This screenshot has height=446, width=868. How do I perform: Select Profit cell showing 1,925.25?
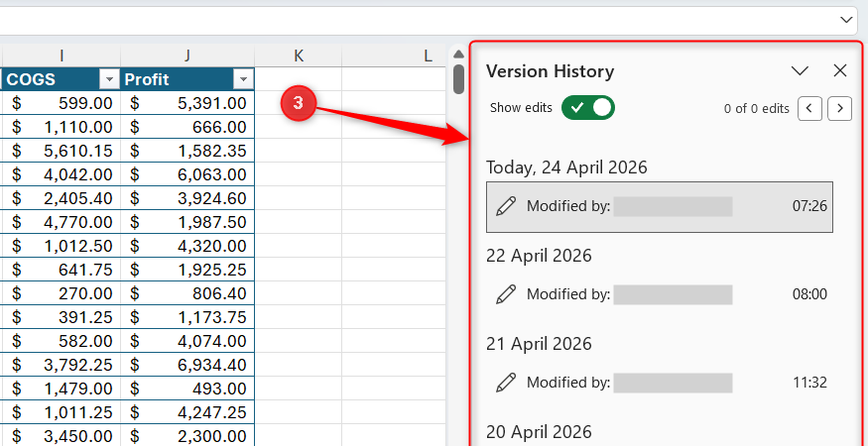pyautogui.click(x=187, y=270)
